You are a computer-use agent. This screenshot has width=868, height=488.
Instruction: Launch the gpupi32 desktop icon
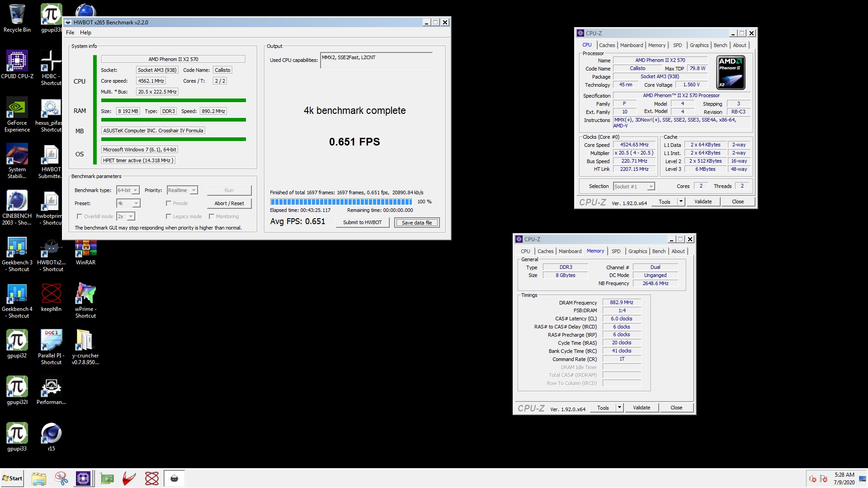[17, 343]
